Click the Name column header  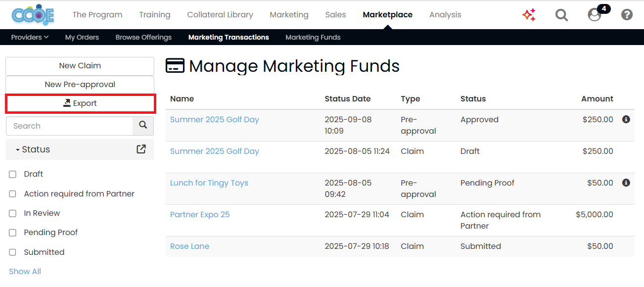[x=182, y=98]
